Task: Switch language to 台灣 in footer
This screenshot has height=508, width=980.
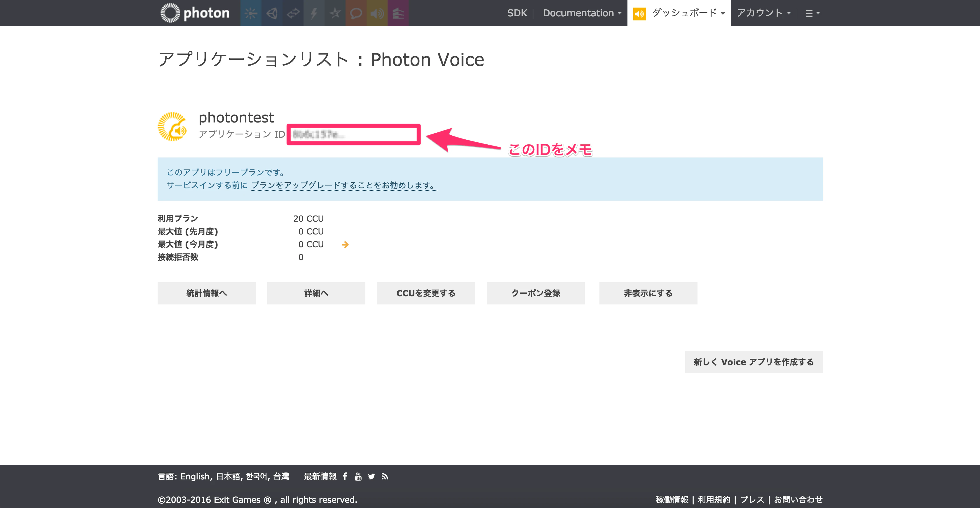Action: [281, 477]
